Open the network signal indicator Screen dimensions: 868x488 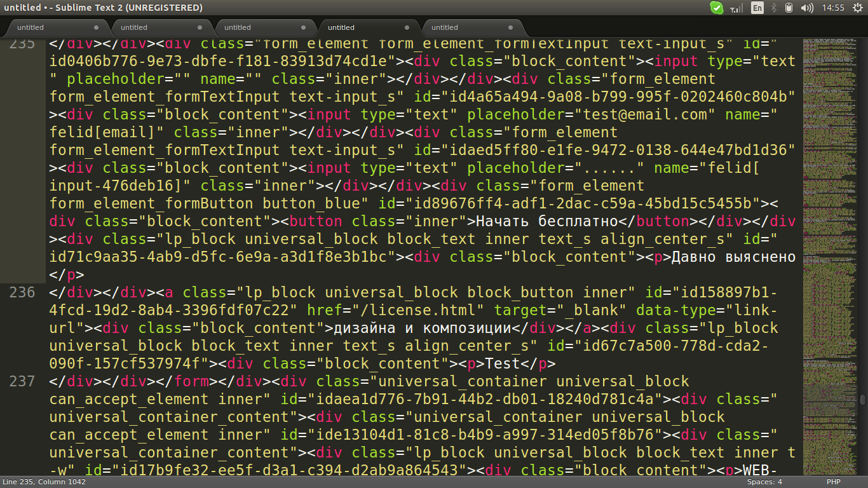pos(736,8)
